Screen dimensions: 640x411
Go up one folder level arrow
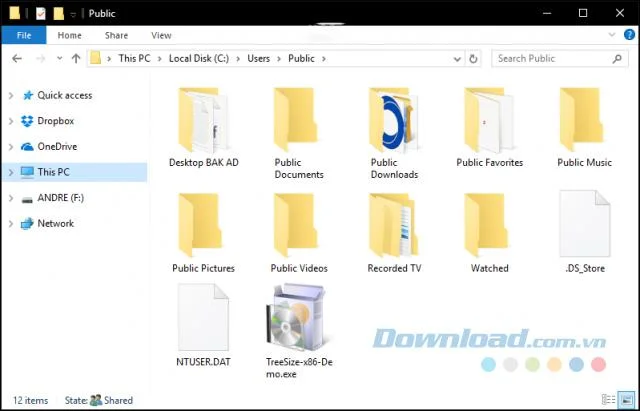pyautogui.click(x=76, y=59)
